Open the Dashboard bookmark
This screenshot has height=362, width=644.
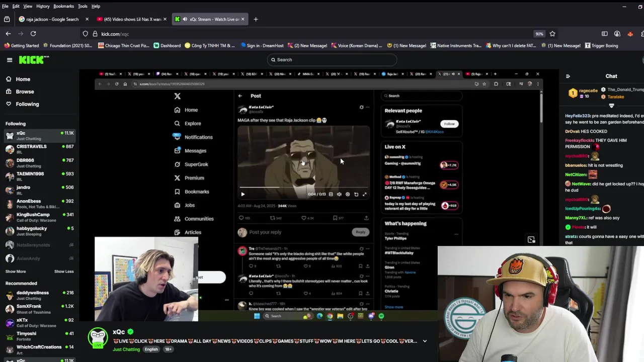coord(167,46)
